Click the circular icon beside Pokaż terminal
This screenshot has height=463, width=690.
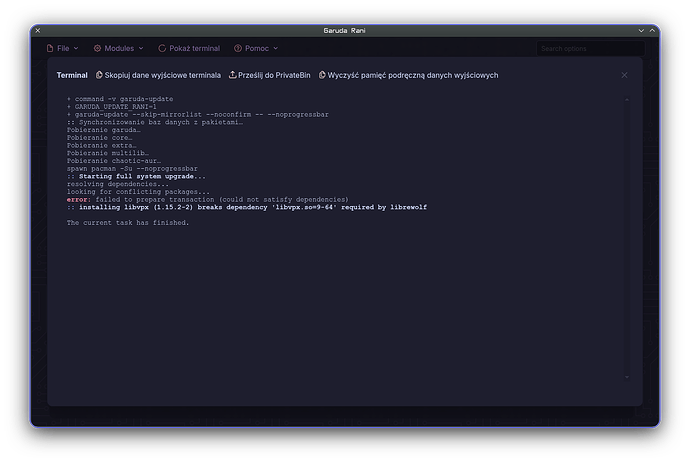[x=162, y=48]
